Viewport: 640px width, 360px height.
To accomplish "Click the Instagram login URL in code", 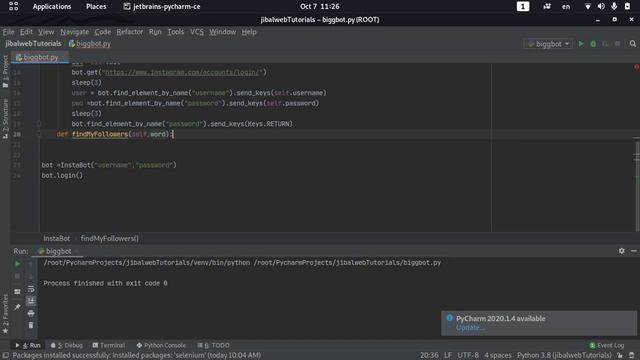I will click(182, 72).
